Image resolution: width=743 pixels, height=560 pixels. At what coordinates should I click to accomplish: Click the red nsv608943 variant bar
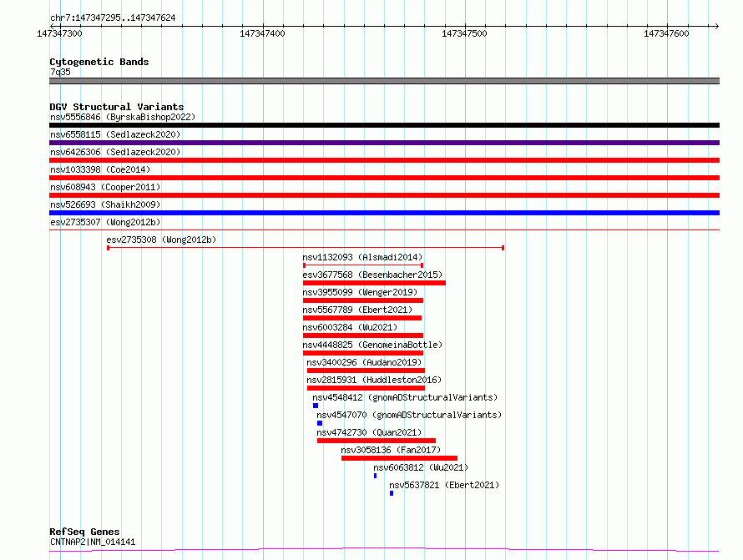pyautogui.click(x=384, y=195)
